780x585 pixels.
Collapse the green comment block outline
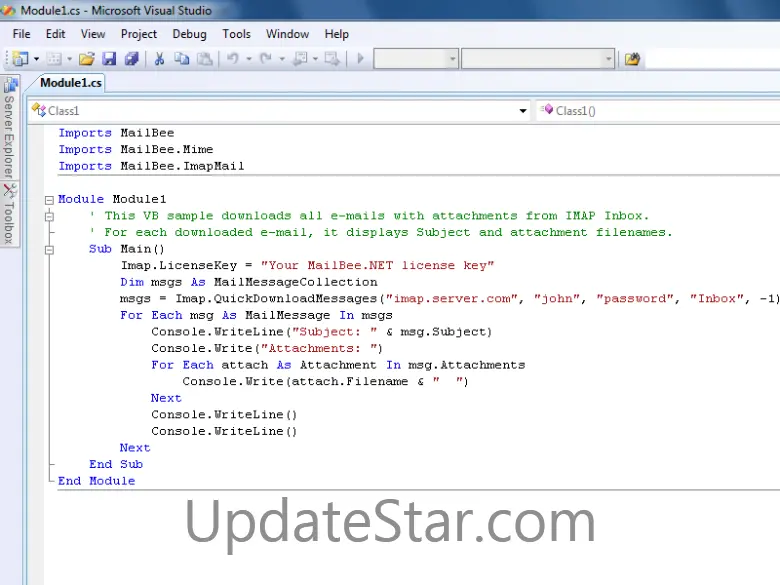pyautogui.click(x=49, y=216)
